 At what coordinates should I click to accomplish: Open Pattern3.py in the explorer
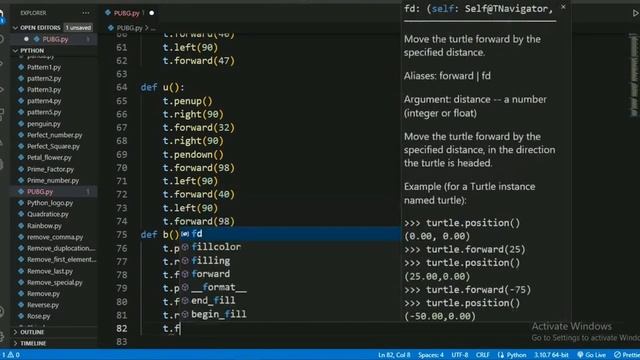point(44,90)
